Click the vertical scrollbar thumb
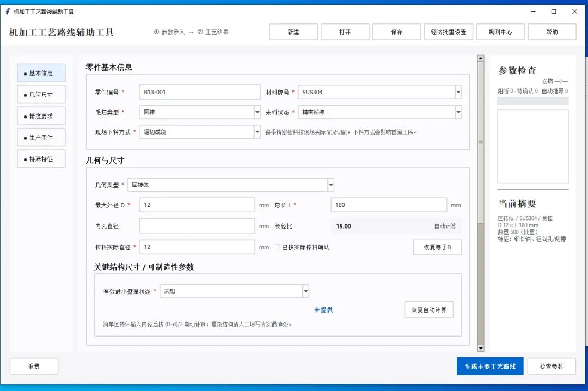588x391 pixels. point(481,142)
